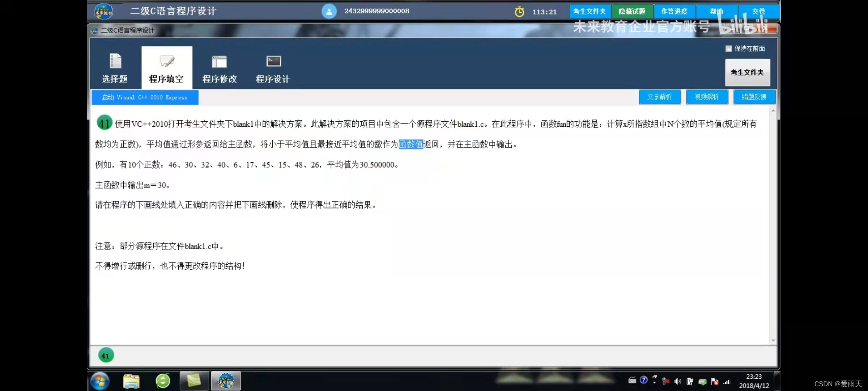Click the 程序修改 window icon

coord(220,62)
